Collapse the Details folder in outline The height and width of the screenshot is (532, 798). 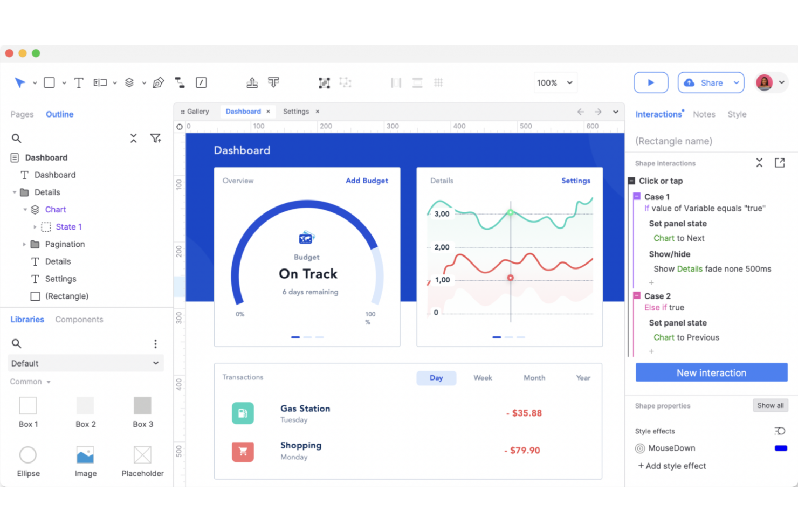pos(15,192)
